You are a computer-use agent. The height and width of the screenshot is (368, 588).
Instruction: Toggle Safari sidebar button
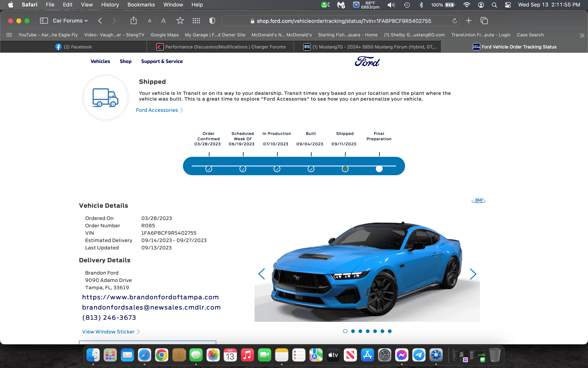pyautogui.click(x=44, y=21)
